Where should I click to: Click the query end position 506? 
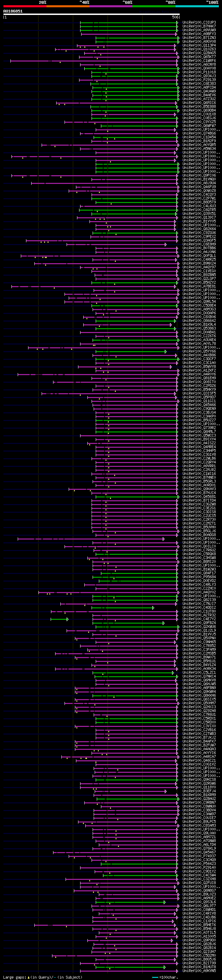[175, 17]
